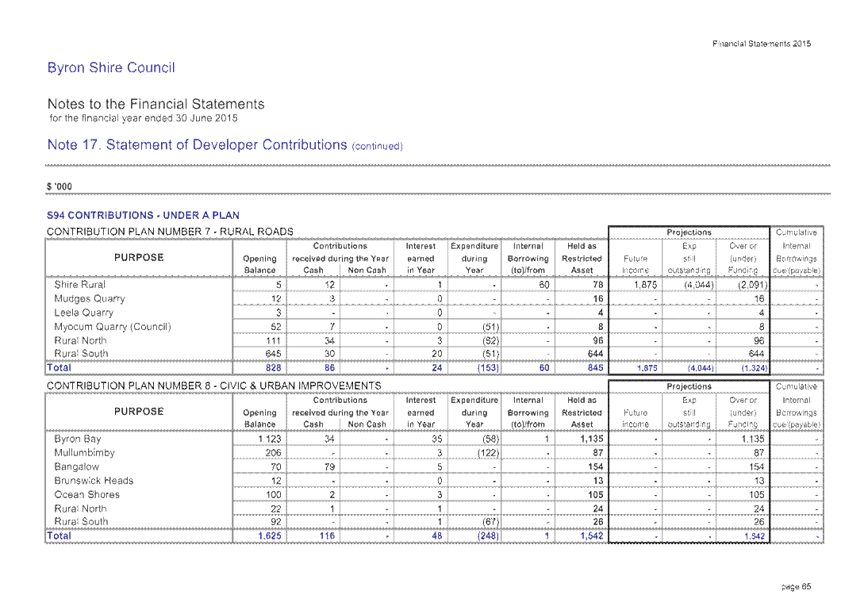Select the 'Shire Rural' row label

pyautogui.click(x=79, y=285)
